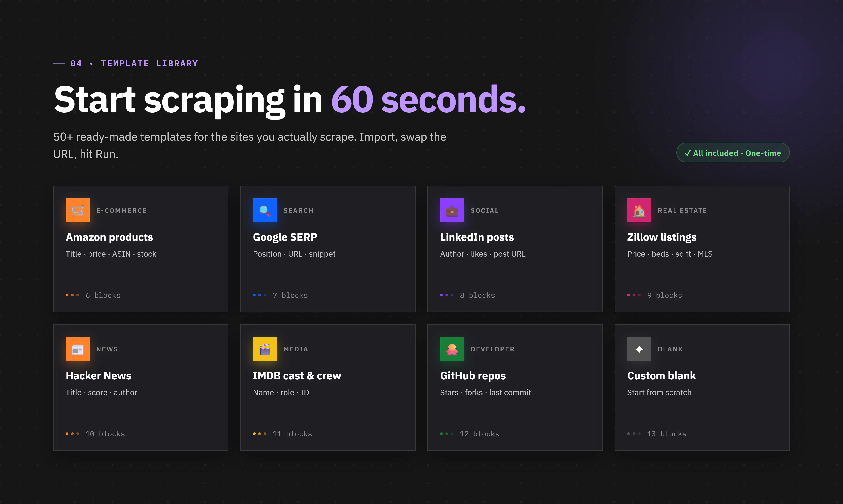Screen dimensions: 843x504
Task: Select the LinkedIn posts template title
Action: coord(477,237)
